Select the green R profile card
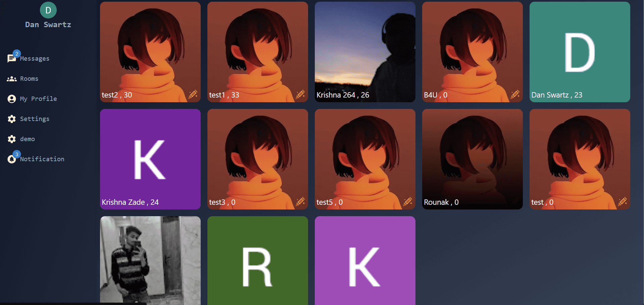This screenshot has width=644, height=305. point(257,260)
